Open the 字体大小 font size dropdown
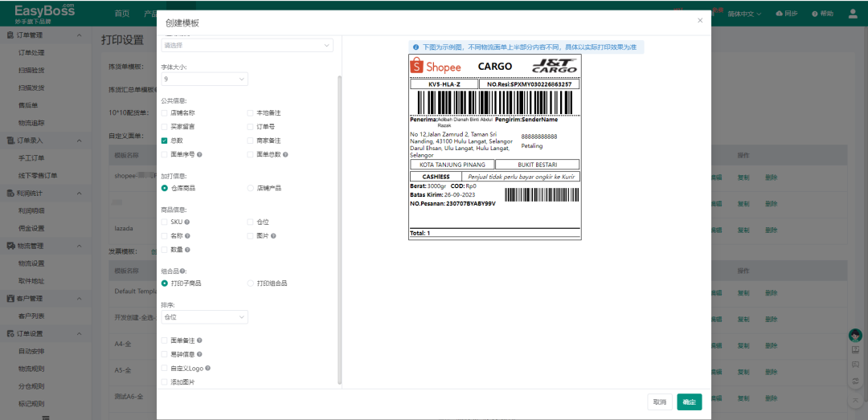The image size is (868, 420). [x=204, y=80]
